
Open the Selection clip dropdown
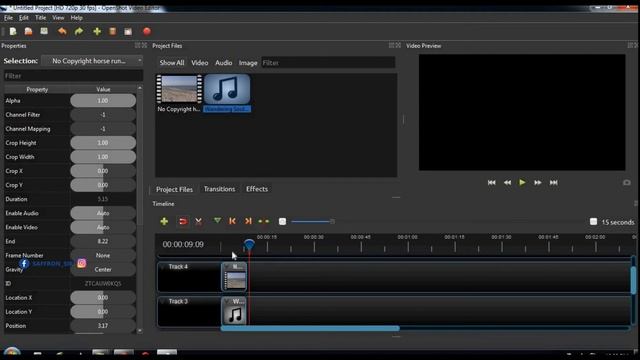click(92, 61)
